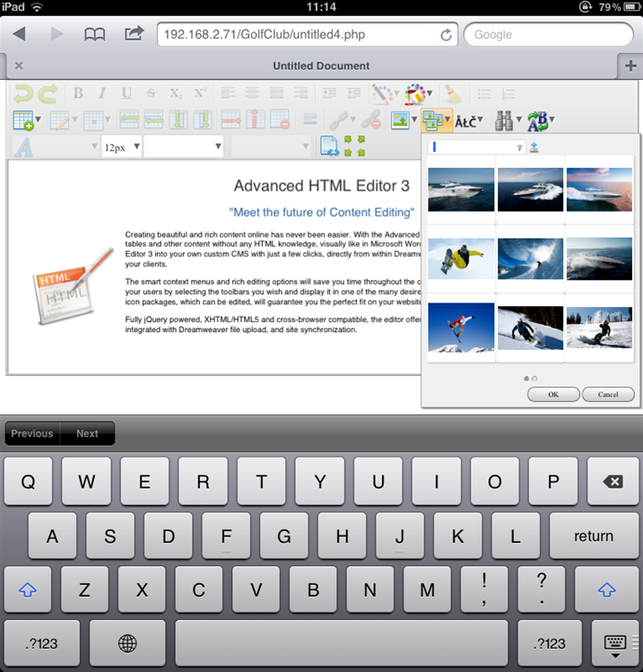Tap the Next keyboard button
Screen dimensions: 643x672
tap(87, 433)
